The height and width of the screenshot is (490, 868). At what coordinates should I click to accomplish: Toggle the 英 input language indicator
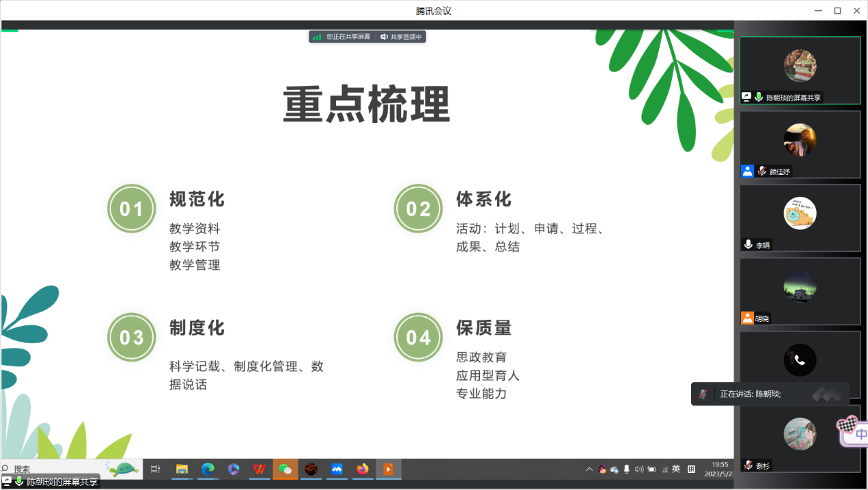point(676,469)
